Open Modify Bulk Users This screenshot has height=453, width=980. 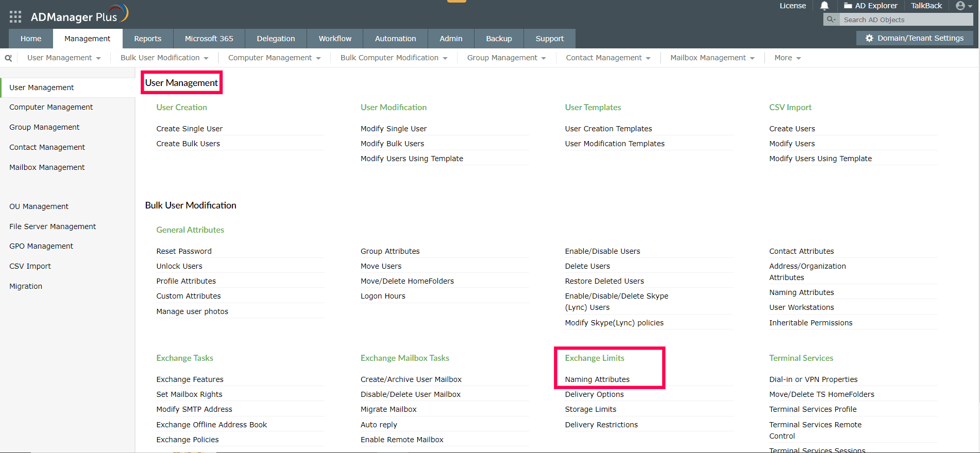(x=392, y=144)
